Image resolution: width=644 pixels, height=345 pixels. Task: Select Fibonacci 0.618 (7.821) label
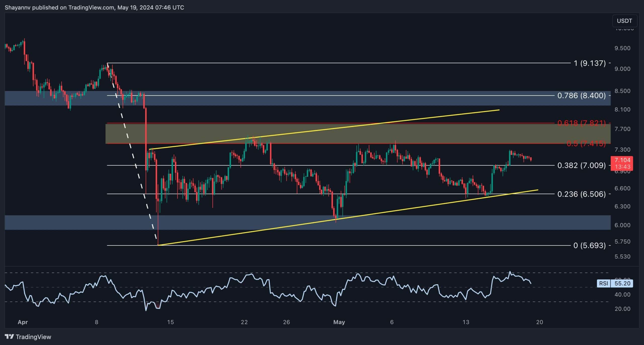(x=582, y=123)
